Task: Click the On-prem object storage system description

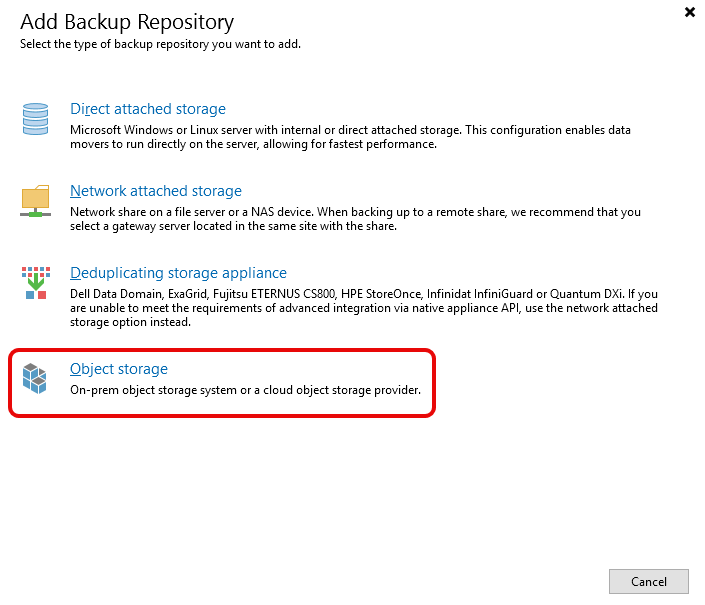Action: (x=245, y=390)
